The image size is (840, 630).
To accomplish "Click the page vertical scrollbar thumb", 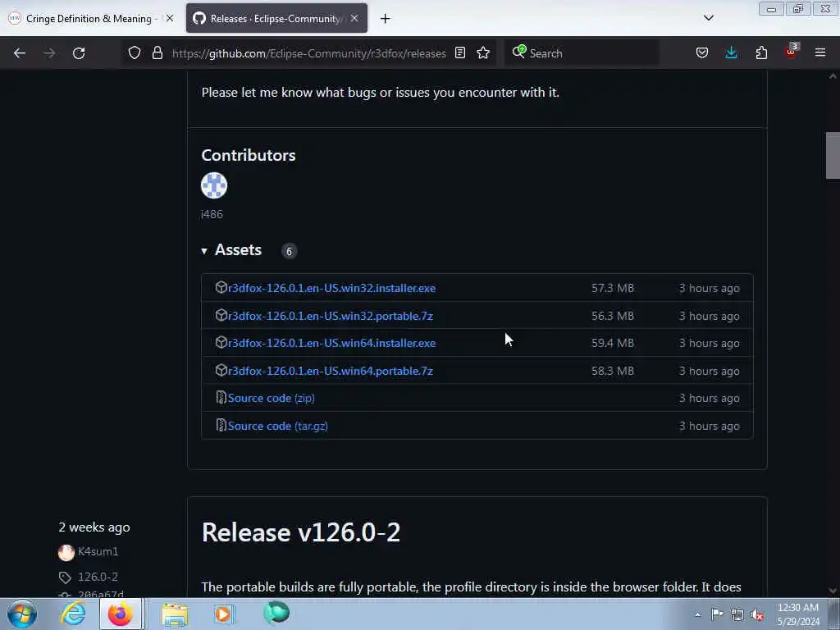I will 833,155.
